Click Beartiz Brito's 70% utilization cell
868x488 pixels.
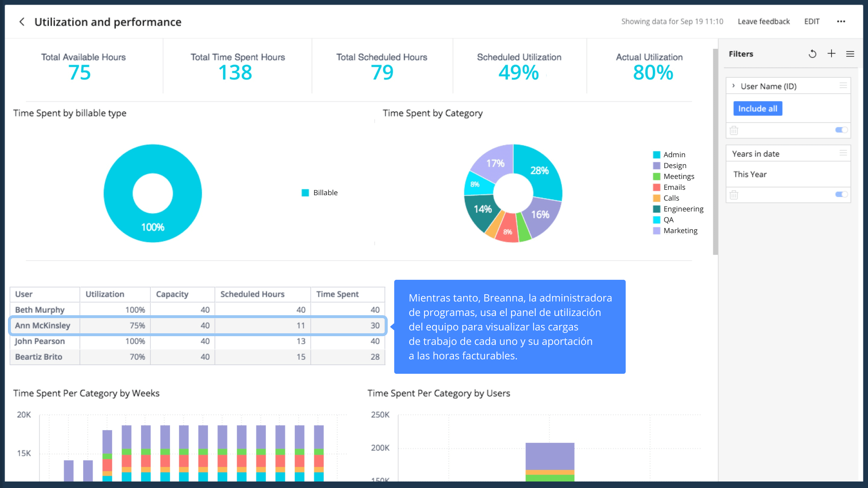(115, 357)
